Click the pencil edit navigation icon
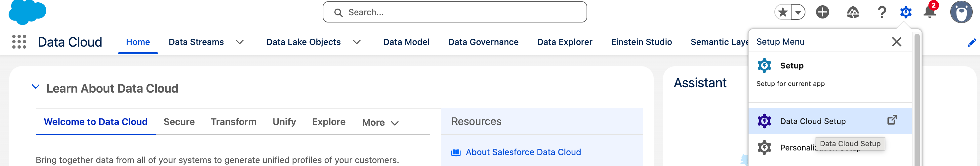This screenshot has height=166, width=980. (972, 42)
